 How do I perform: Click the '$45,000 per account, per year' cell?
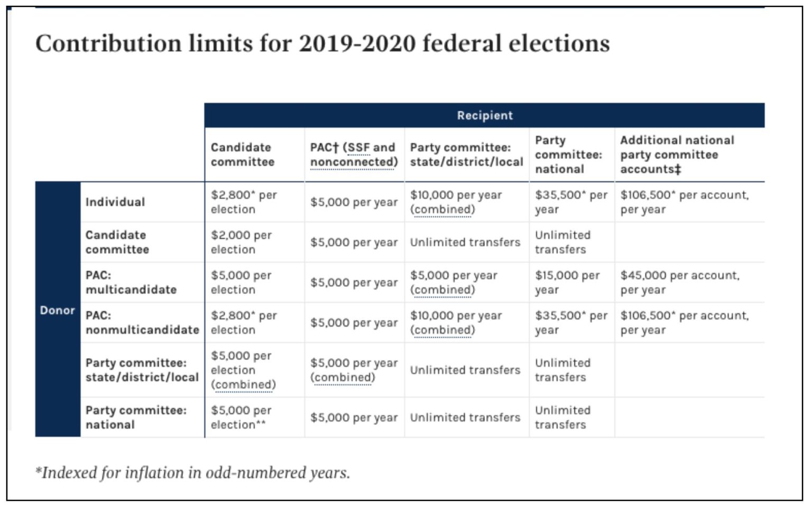click(x=680, y=282)
